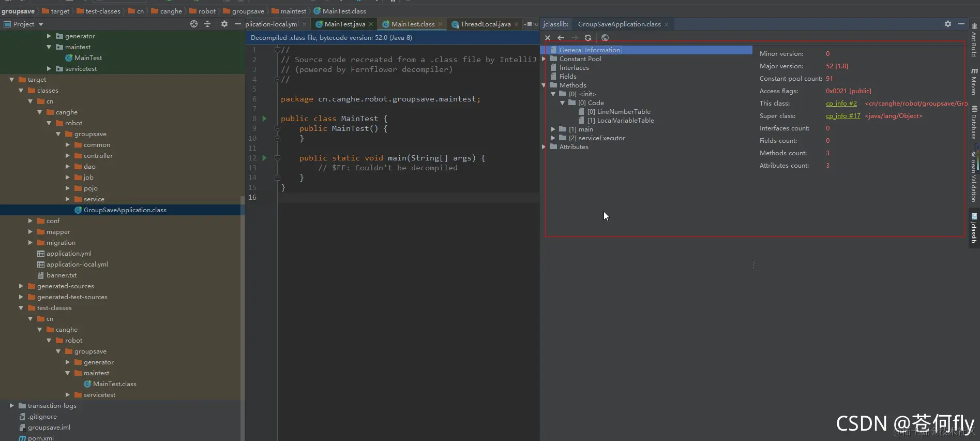Expand the Attributes node in jclasslib
The height and width of the screenshot is (441, 980).
[x=544, y=147]
